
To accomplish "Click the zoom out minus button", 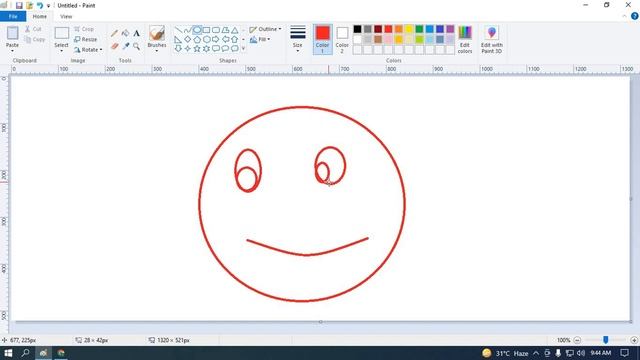I will 577,340.
